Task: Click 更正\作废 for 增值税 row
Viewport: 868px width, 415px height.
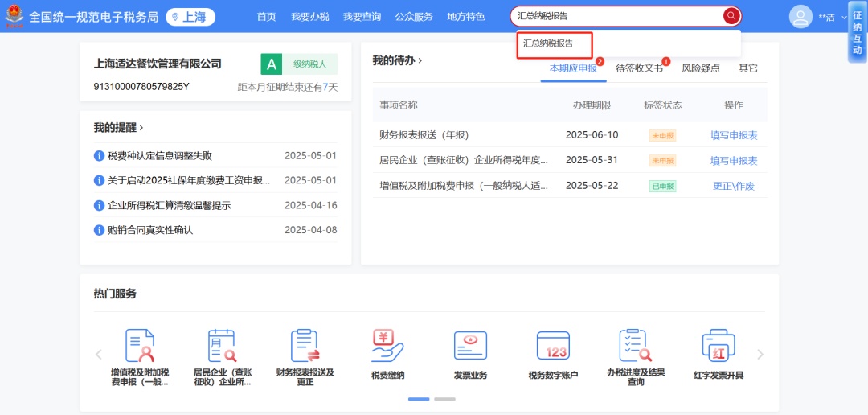Action: click(734, 186)
